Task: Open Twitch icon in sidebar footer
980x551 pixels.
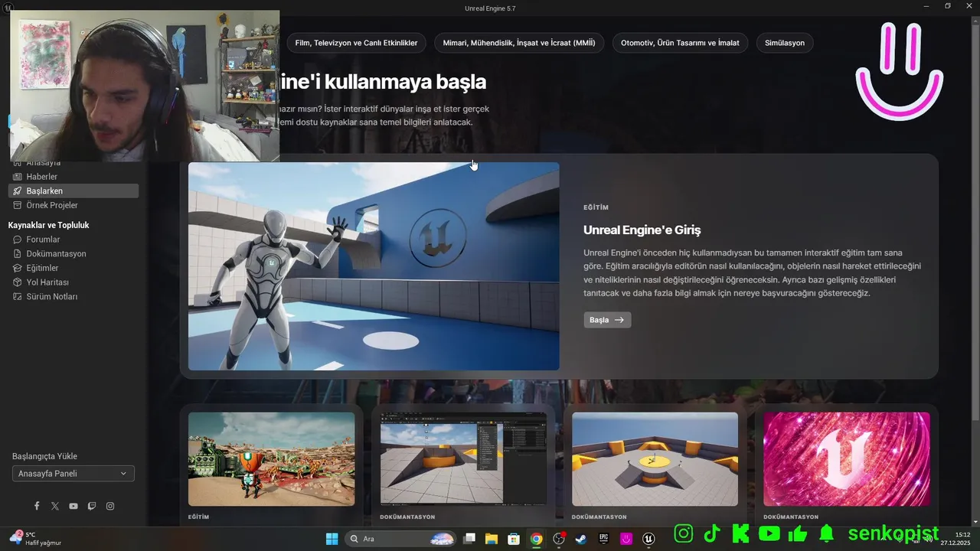Action: (92, 506)
